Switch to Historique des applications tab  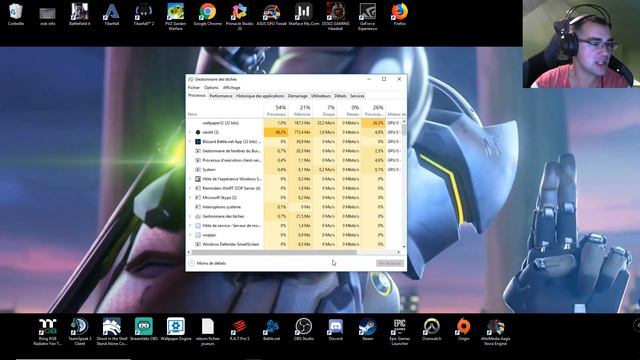[x=260, y=96]
